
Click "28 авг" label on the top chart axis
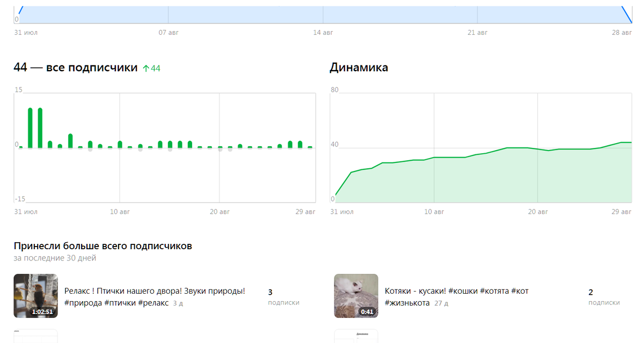[622, 33]
